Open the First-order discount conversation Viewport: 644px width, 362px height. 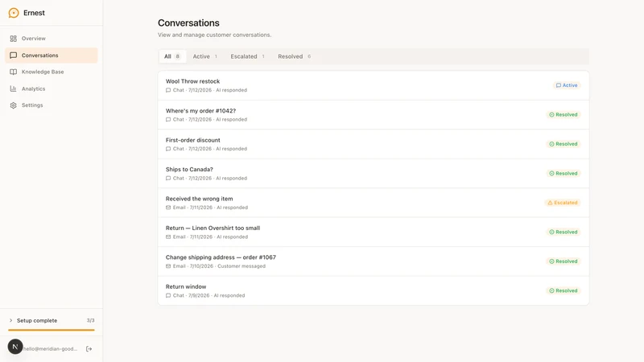pos(374,144)
